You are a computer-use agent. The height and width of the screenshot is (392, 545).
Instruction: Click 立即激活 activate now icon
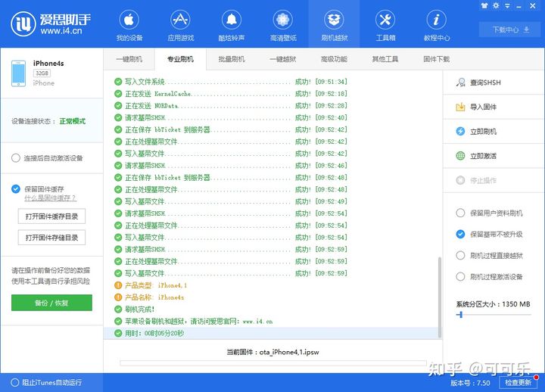(x=460, y=156)
